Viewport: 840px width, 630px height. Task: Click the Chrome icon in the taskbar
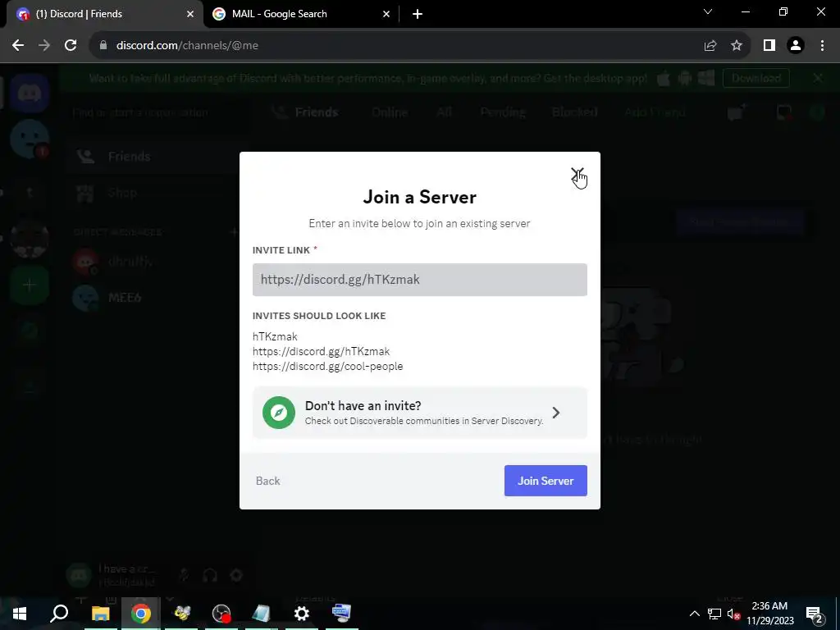(141, 614)
